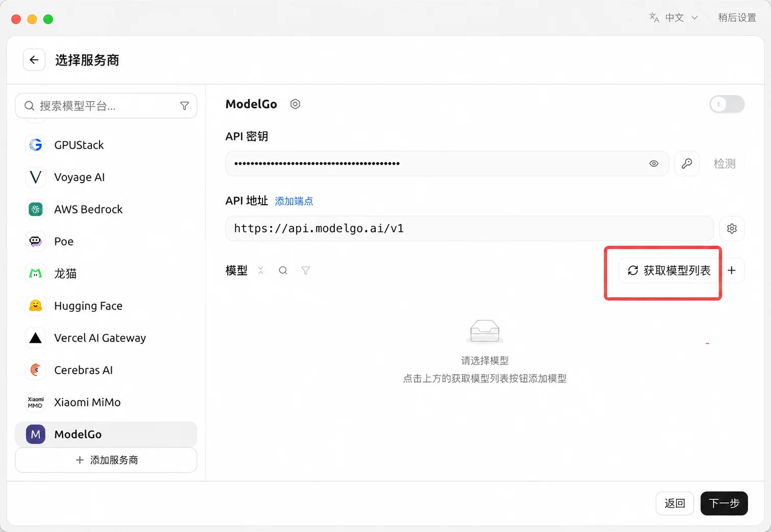Select the Xiaomi MiMo provider
The width and height of the screenshot is (771, 532).
click(x=106, y=402)
